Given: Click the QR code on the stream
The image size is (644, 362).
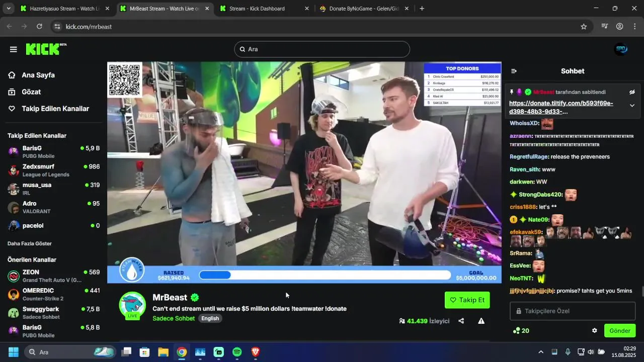Looking at the screenshot, I should pyautogui.click(x=125, y=79).
